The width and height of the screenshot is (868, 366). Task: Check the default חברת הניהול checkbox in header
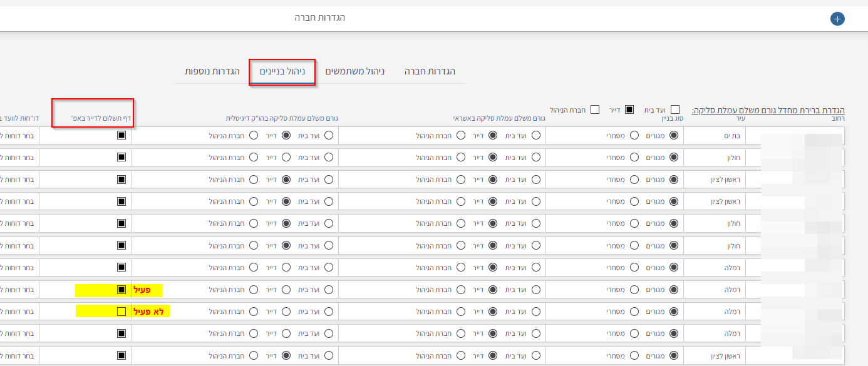[x=595, y=109]
